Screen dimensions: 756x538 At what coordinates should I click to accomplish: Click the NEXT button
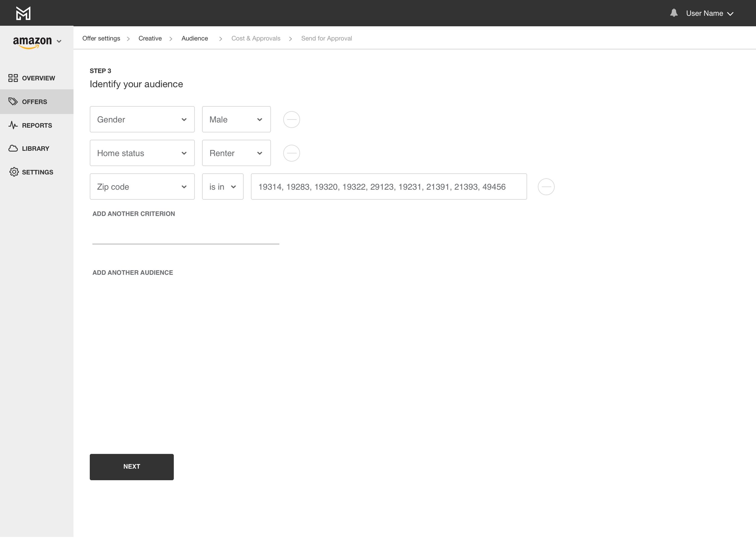click(x=132, y=467)
